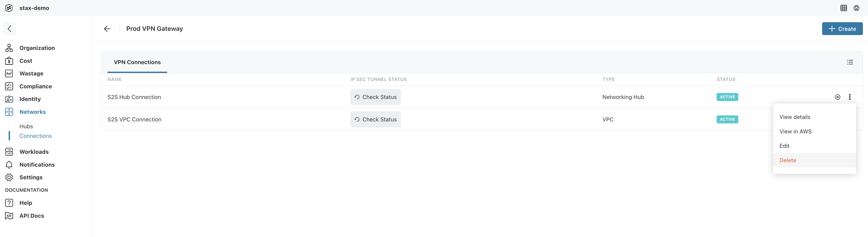Viewport: 868px width, 237px height.
Task: Click the IP SEC TUNNEL STATUS header
Action: tap(378, 80)
